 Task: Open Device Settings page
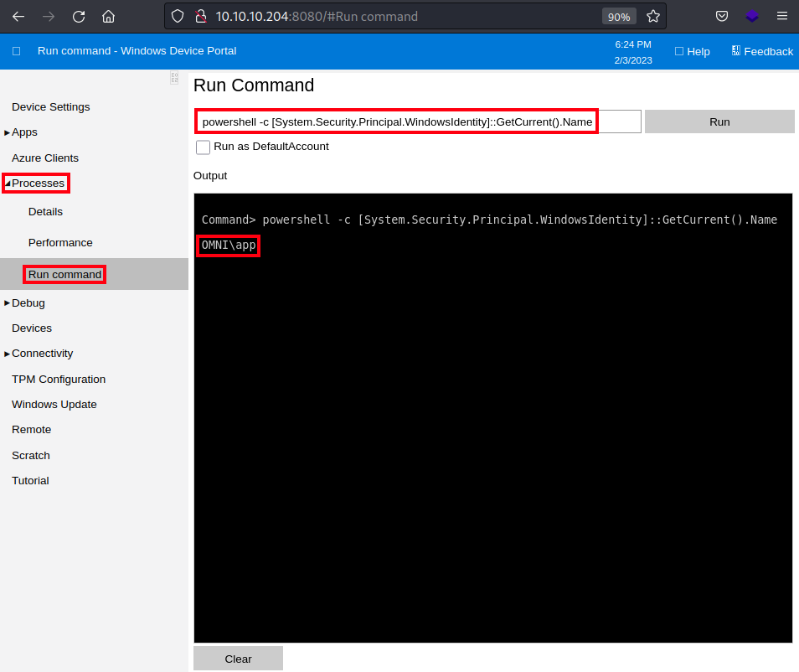pos(51,107)
